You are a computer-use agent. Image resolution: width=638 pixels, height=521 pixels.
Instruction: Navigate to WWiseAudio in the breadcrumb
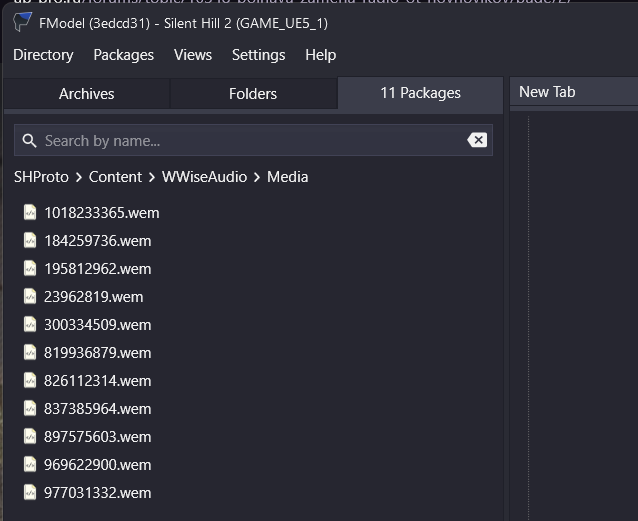(x=204, y=177)
